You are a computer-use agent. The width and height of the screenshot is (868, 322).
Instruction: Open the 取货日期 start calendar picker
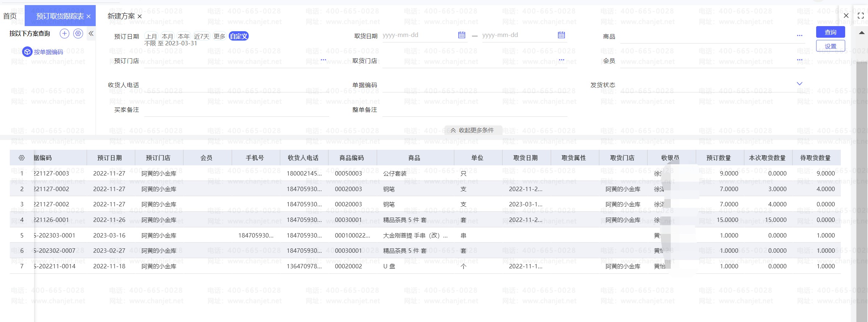tap(462, 35)
